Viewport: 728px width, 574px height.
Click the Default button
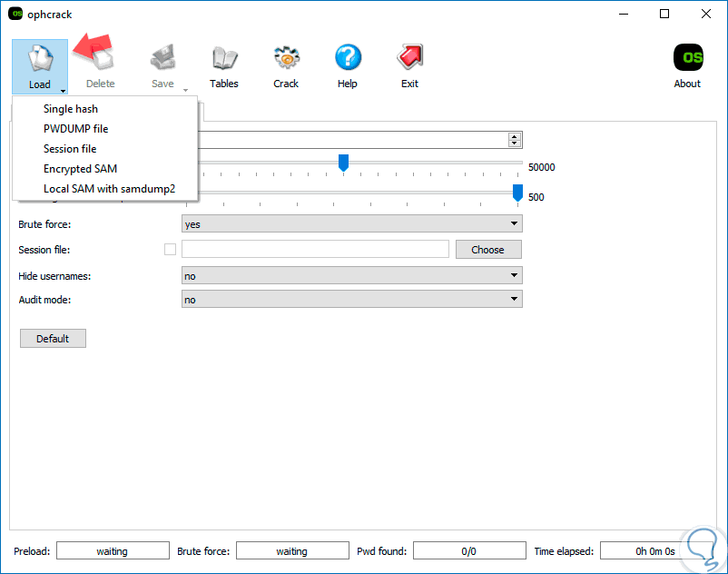pos(53,339)
